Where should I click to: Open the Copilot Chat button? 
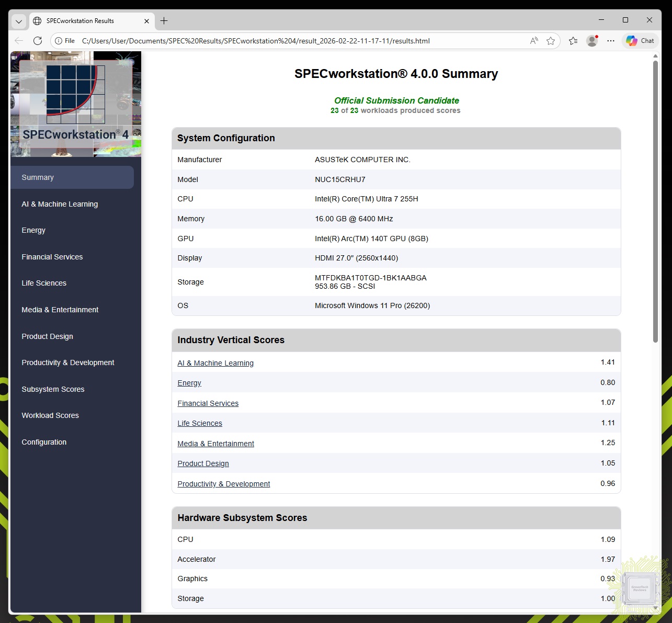tap(640, 41)
